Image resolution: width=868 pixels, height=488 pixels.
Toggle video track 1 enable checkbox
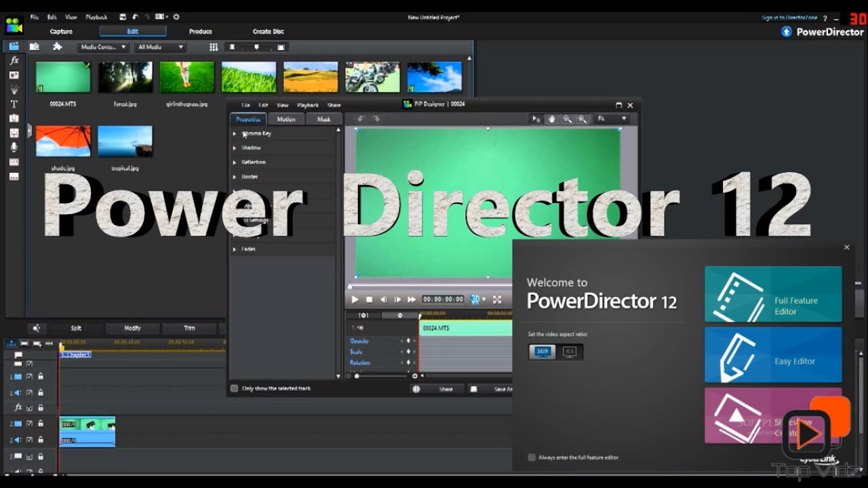point(29,377)
